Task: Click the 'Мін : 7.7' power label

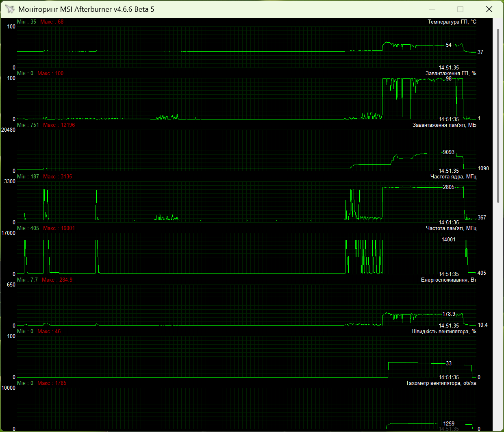Action: coord(27,280)
